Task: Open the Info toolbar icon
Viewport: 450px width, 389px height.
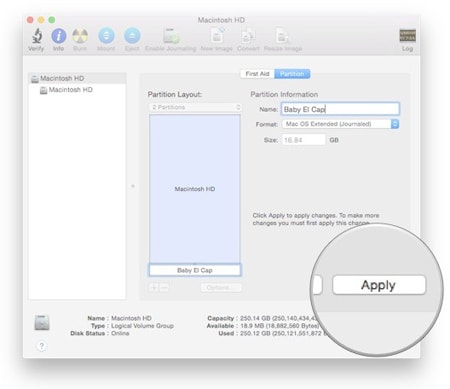Action: click(x=59, y=36)
